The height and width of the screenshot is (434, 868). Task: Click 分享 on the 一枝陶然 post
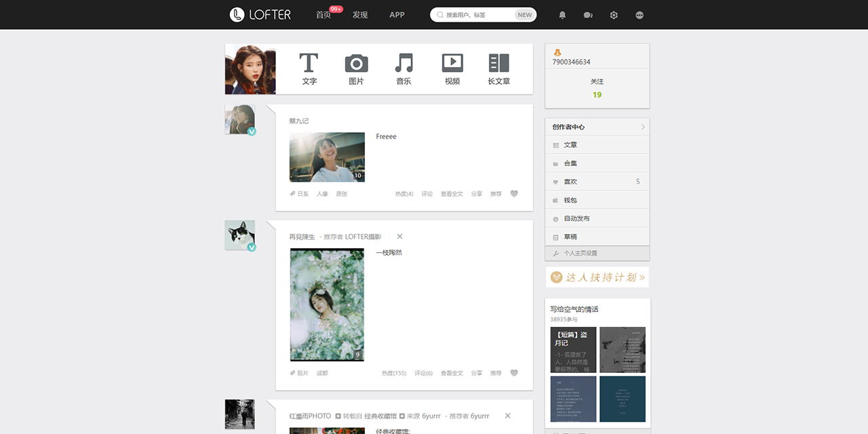coord(477,374)
